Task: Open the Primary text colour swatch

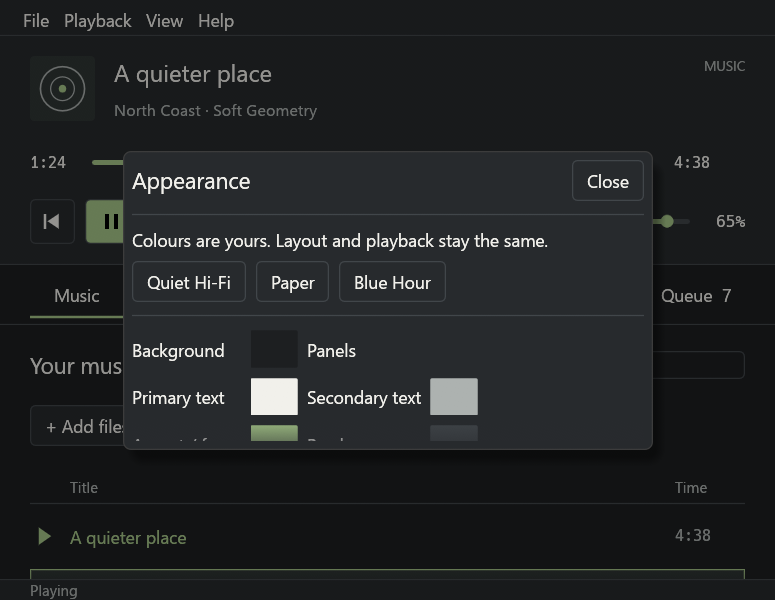Action: 274,397
